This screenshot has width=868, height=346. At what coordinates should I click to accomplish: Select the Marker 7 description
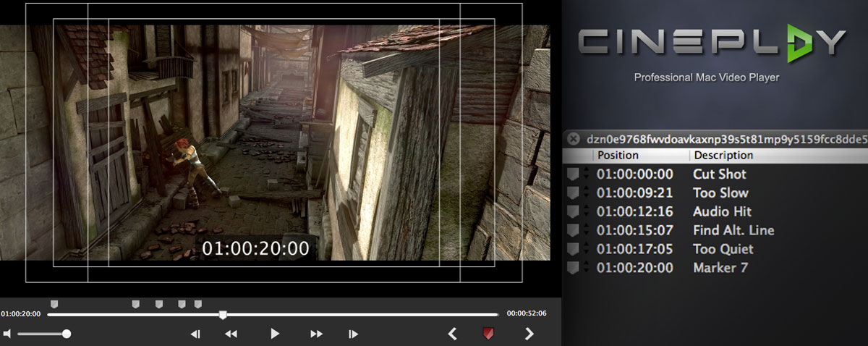(720, 269)
